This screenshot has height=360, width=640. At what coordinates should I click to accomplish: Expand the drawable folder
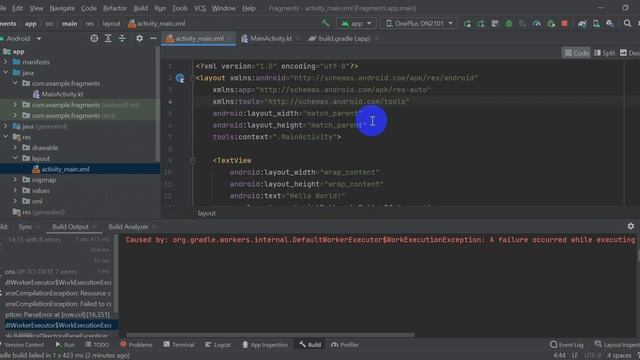pos(16,147)
